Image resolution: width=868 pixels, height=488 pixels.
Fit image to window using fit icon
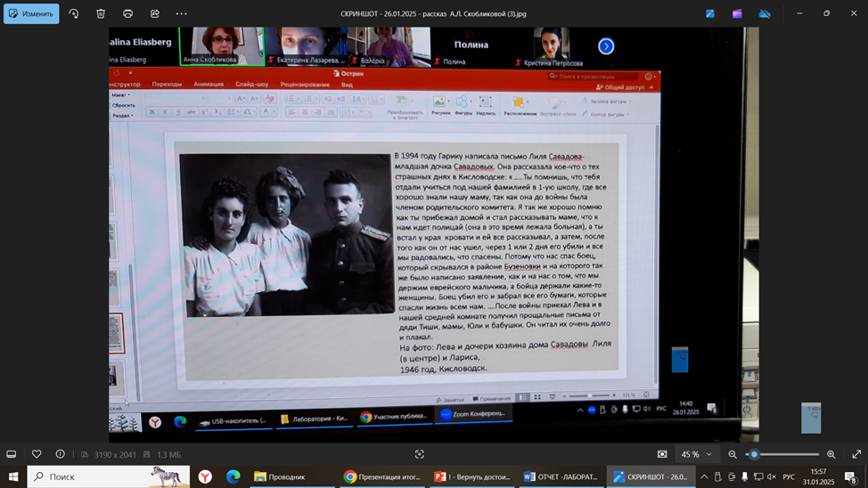pyautogui.click(x=662, y=454)
